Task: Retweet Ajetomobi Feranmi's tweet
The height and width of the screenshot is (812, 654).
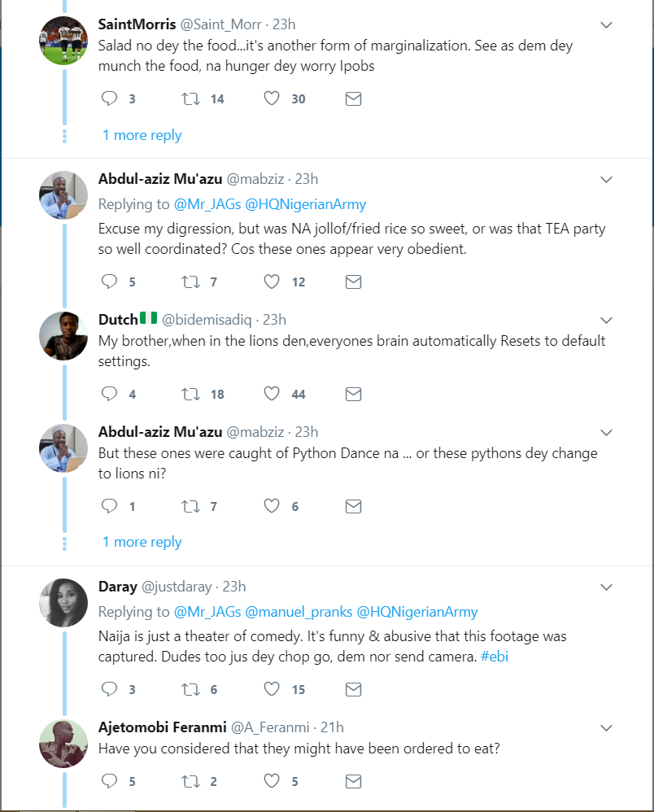Action: click(x=190, y=781)
